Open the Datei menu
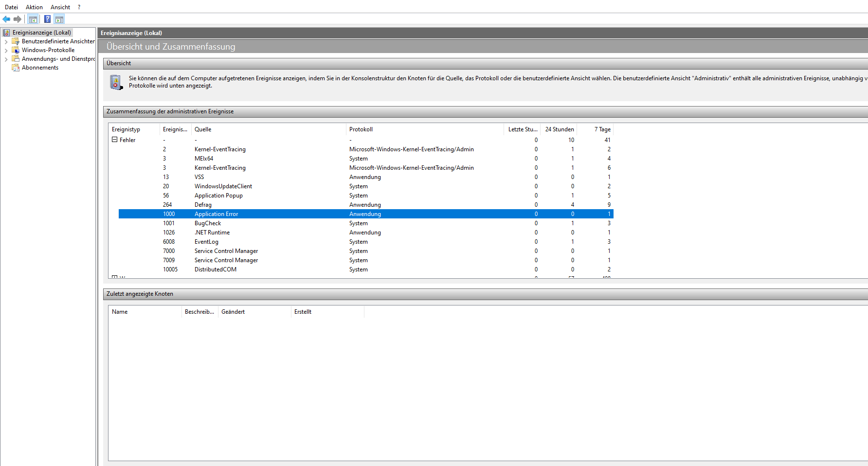This screenshot has width=868, height=466. (x=11, y=7)
